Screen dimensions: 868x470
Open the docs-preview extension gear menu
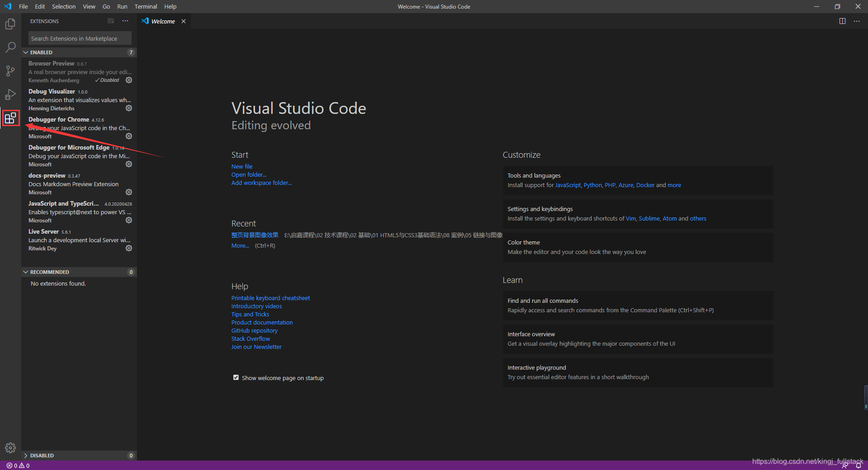coord(129,192)
